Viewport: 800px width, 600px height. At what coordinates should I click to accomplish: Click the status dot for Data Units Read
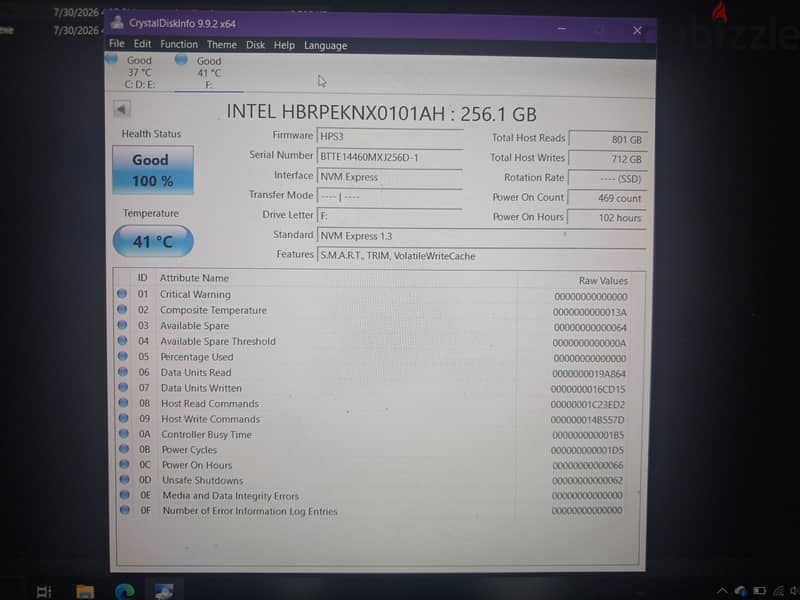[123, 371]
